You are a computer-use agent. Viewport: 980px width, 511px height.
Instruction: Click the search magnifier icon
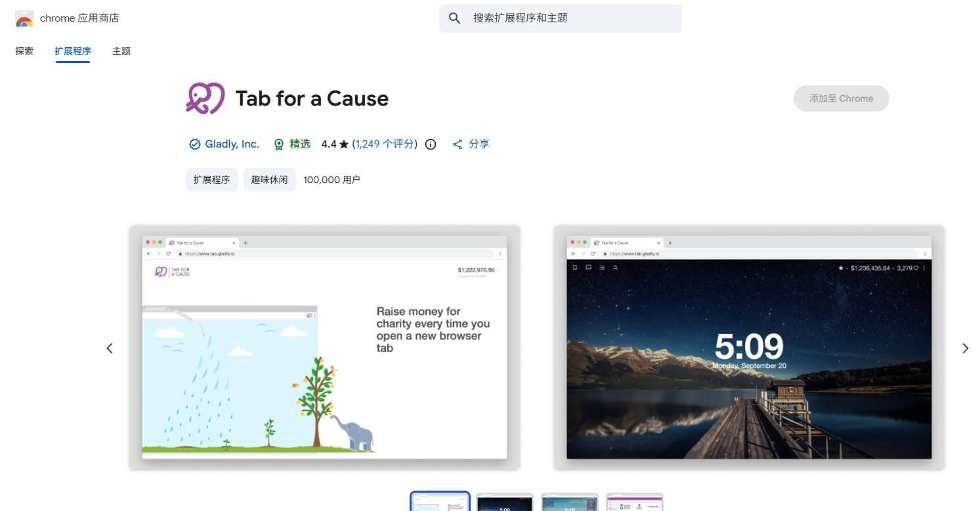[454, 18]
